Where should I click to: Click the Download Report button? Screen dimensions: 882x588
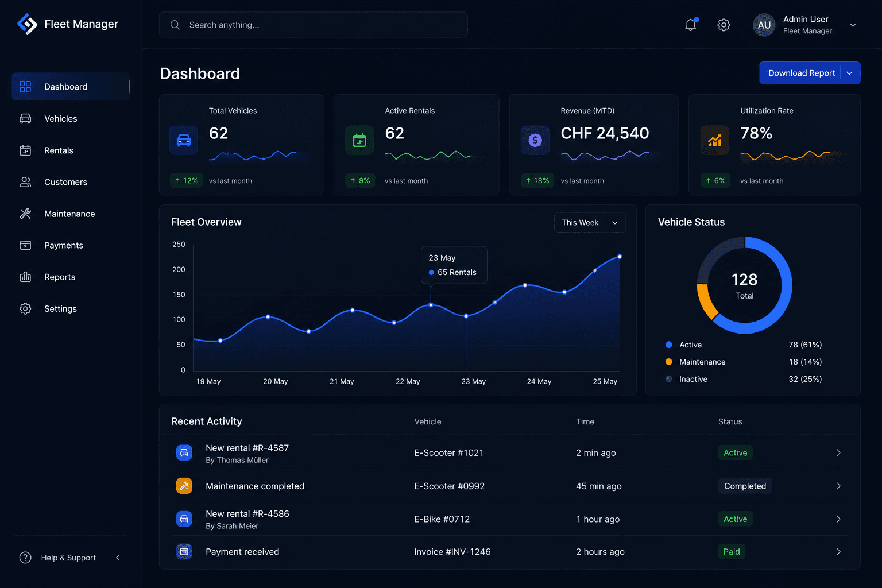(801, 73)
